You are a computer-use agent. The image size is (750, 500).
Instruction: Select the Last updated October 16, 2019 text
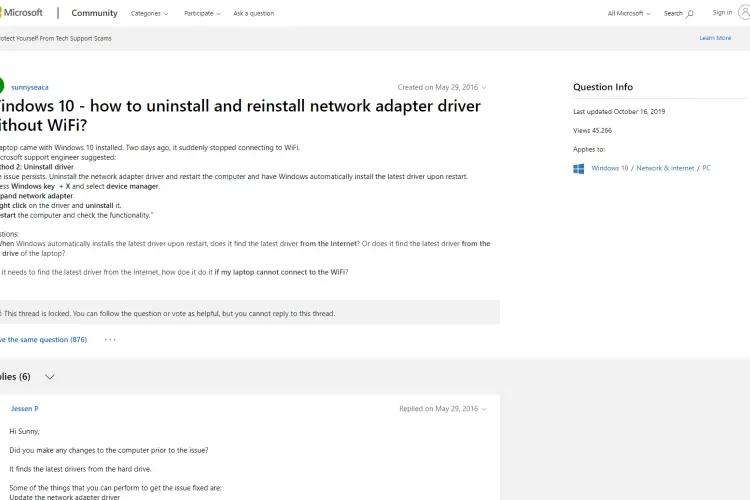[619, 111]
